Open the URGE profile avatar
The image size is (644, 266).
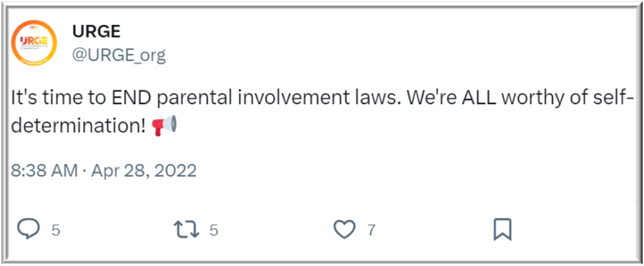pos(34,43)
